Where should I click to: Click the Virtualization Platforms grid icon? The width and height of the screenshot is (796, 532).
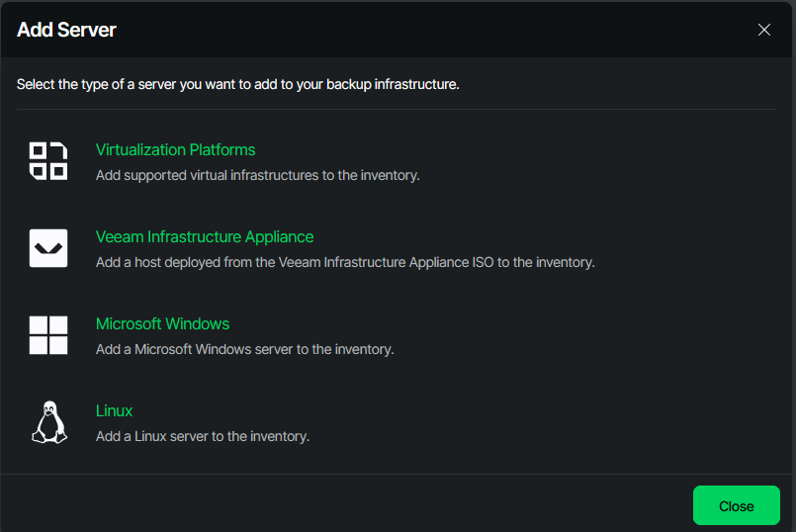tap(47, 161)
